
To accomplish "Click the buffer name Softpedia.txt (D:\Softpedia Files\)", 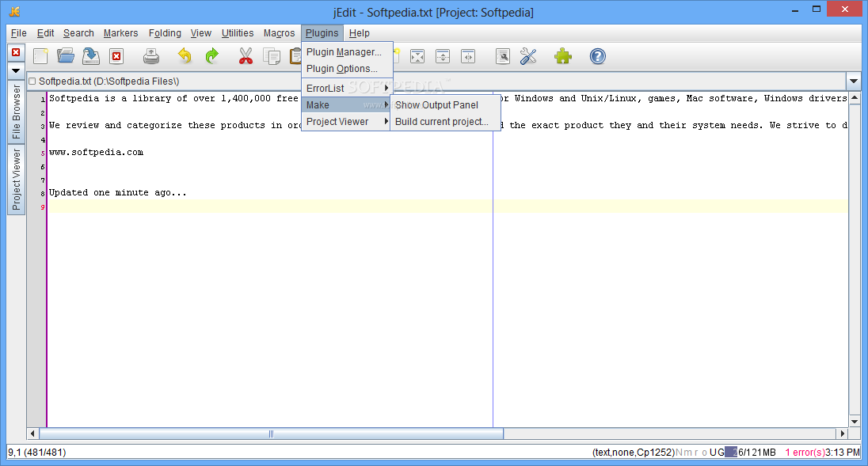I will click(109, 81).
